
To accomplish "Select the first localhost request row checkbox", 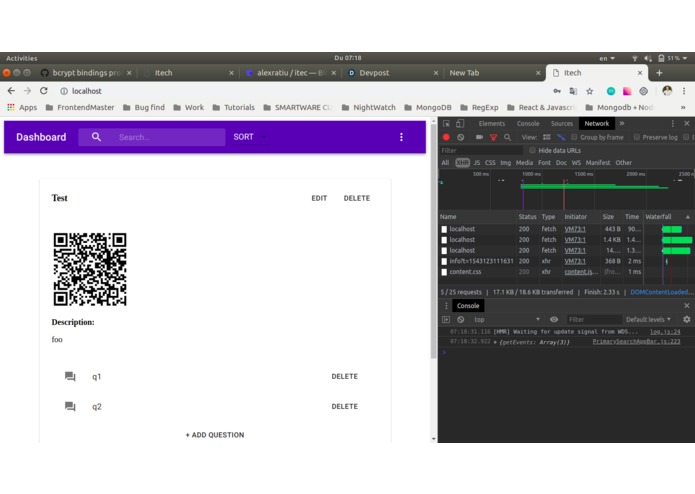I will [x=444, y=229].
